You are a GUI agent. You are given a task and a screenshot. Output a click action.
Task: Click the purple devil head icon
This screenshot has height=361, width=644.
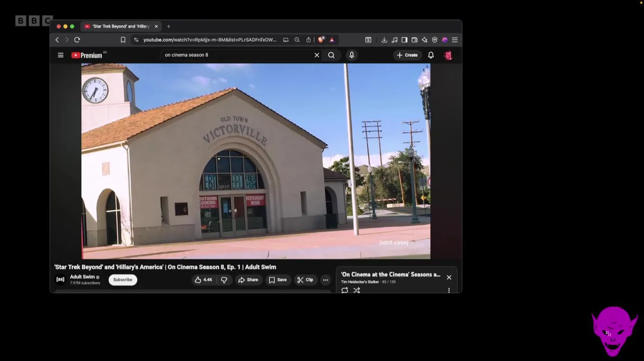(x=613, y=330)
